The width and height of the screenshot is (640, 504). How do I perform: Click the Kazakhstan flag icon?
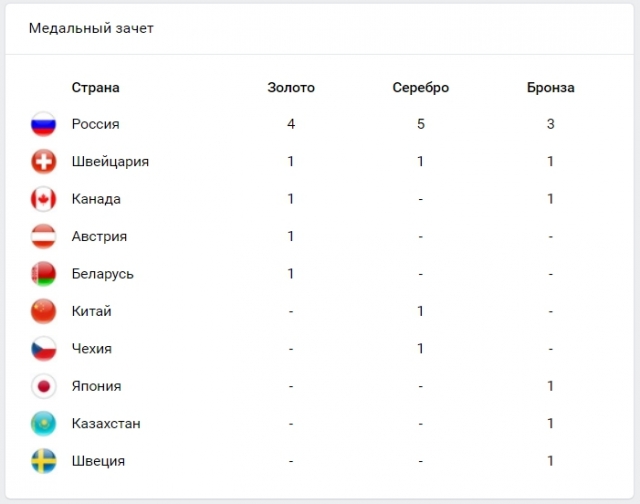click(43, 424)
